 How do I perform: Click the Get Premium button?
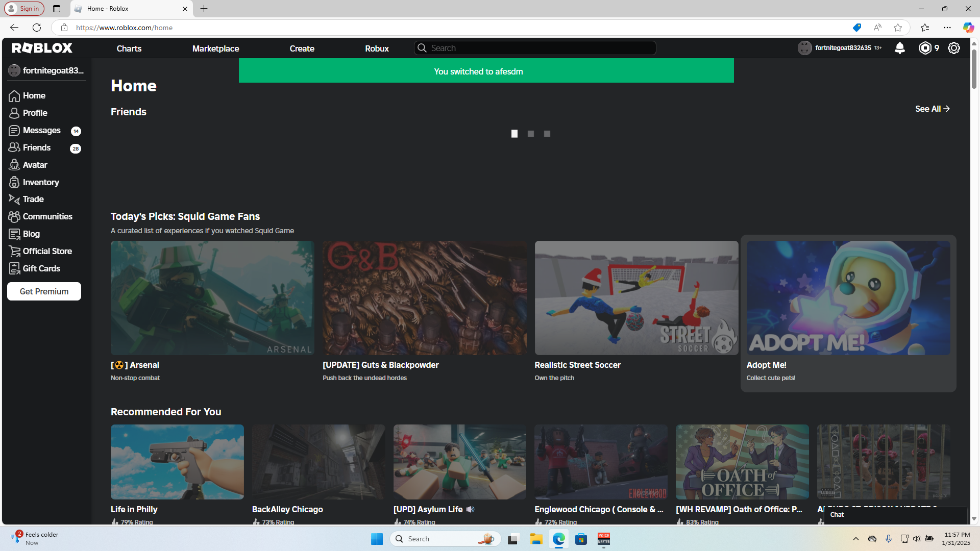(x=44, y=291)
